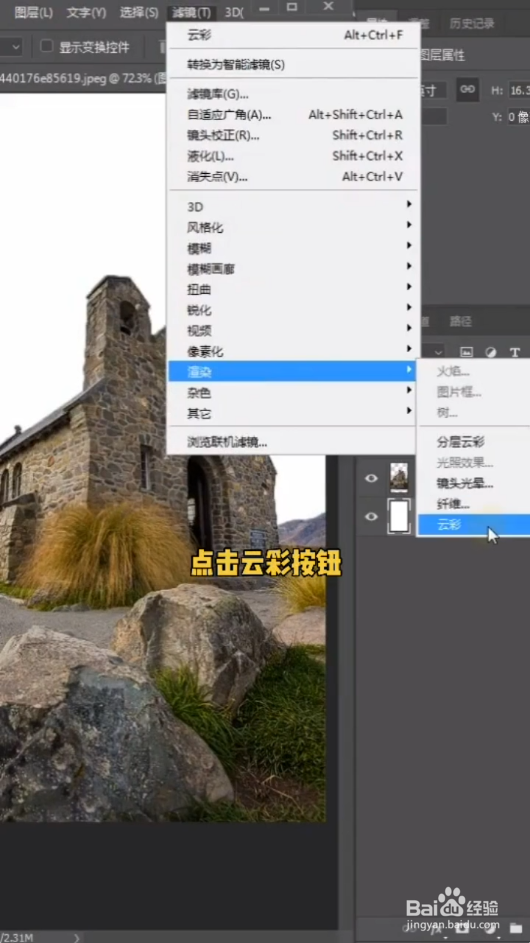Select the white layer thumbnail
Image resolution: width=530 pixels, height=943 pixels.
[x=399, y=516]
